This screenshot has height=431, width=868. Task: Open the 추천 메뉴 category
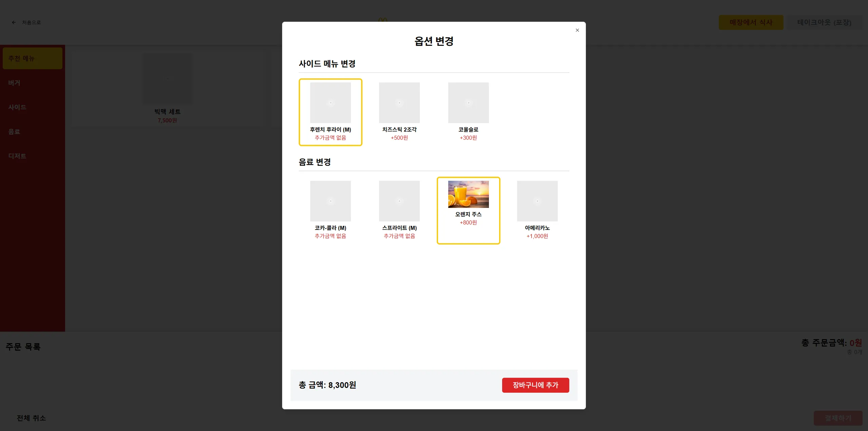(x=33, y=58)
